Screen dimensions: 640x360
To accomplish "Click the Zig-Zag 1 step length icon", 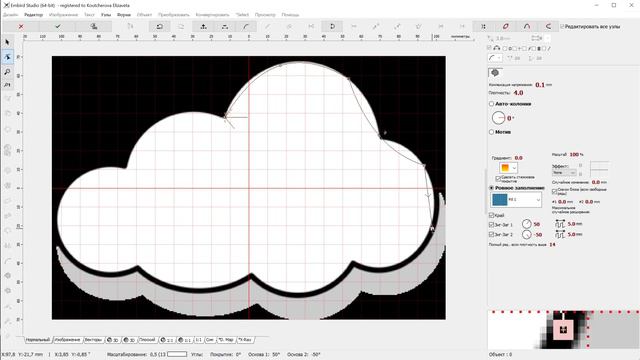I will click(x=560, y=224).
